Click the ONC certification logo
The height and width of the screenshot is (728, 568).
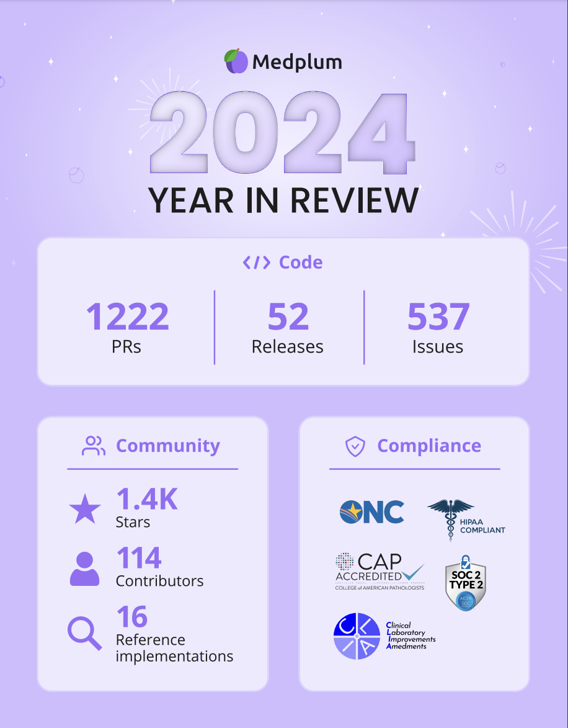[371, 513]
